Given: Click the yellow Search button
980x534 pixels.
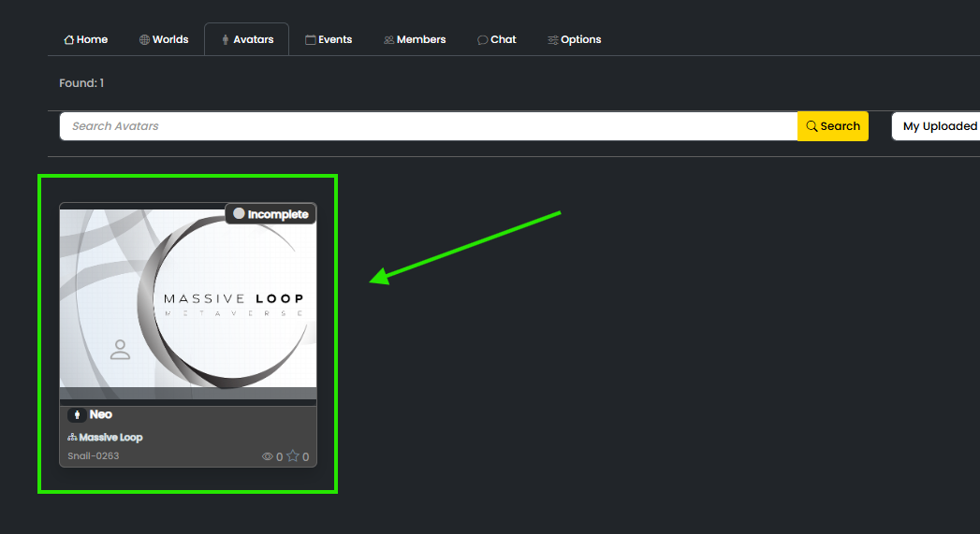Looking at the screenshot, I should tap(832, 126).
